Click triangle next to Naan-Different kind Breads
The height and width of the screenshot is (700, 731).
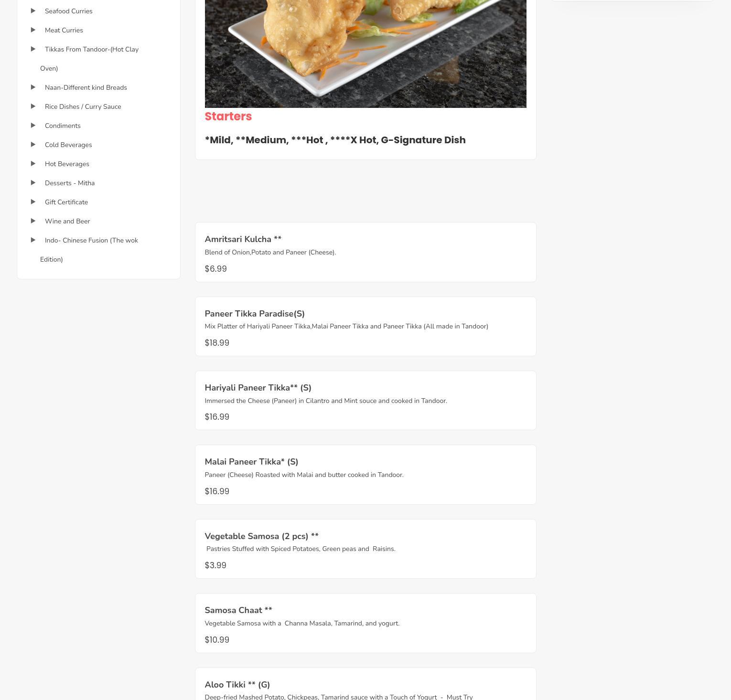coord(33,87)
